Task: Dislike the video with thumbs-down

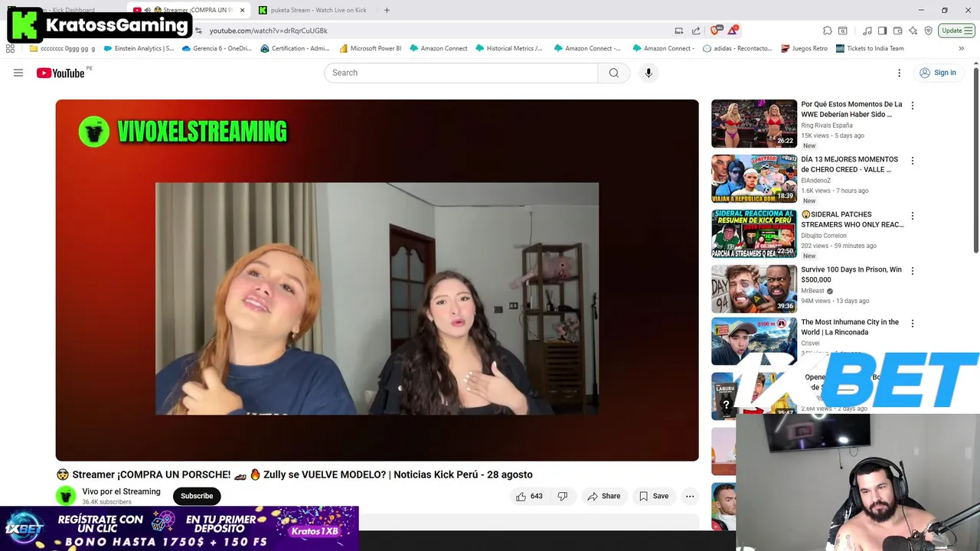Action: 563,496
